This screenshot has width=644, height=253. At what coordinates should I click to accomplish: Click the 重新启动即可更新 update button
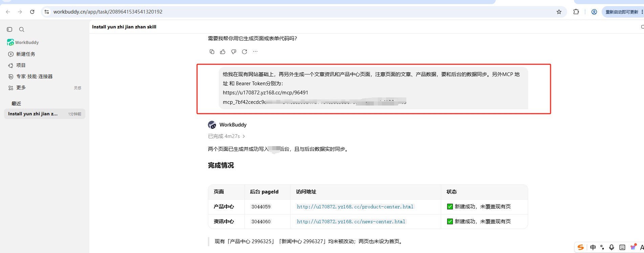pos(622,12)
